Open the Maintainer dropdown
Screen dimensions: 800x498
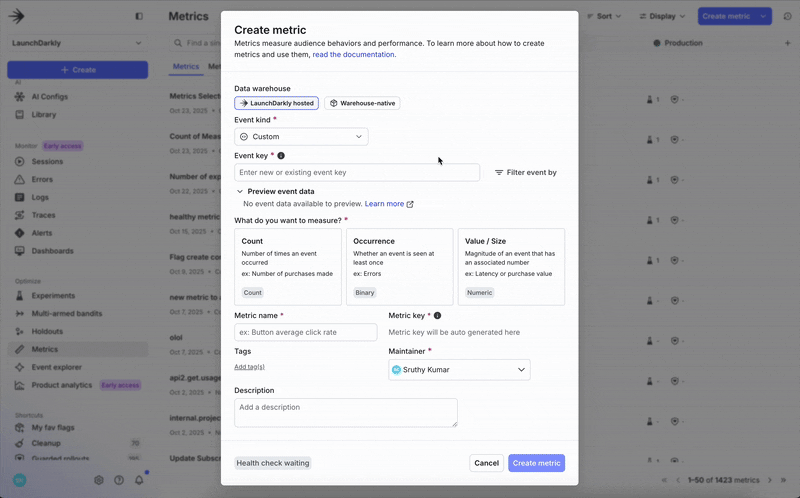click(459, 370)
